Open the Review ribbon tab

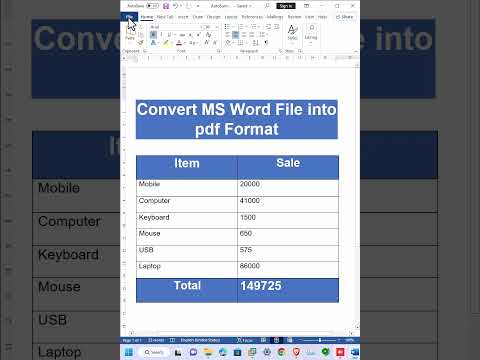click(x=294, y=17)
